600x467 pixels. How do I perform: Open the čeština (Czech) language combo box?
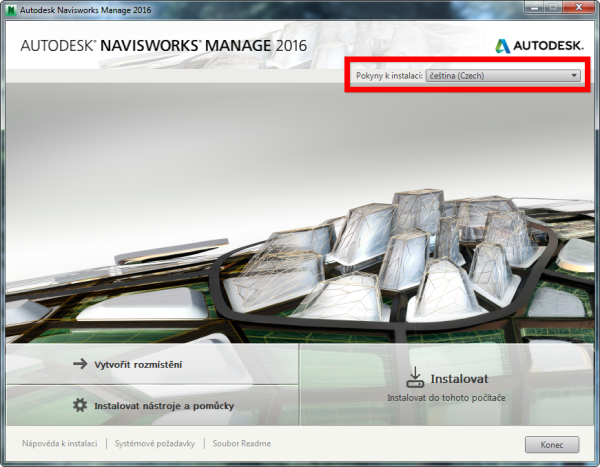click(x=502, y=75)
